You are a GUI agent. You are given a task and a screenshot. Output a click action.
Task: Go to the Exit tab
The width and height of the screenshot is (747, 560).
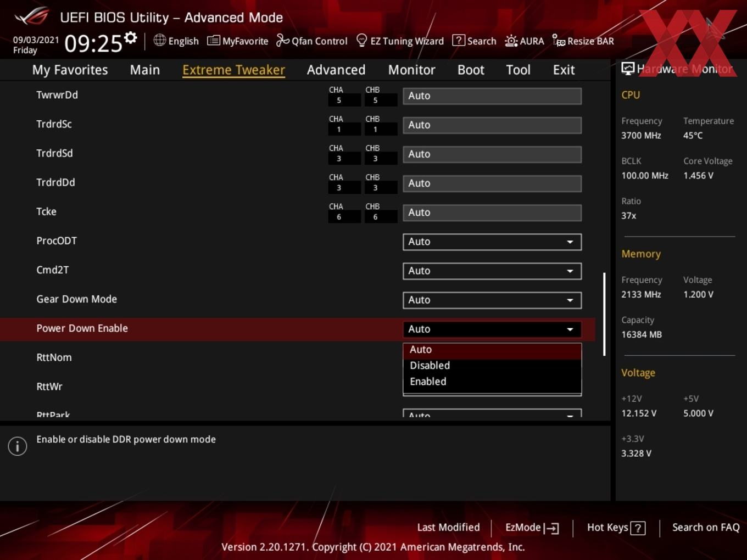[564, 70]
